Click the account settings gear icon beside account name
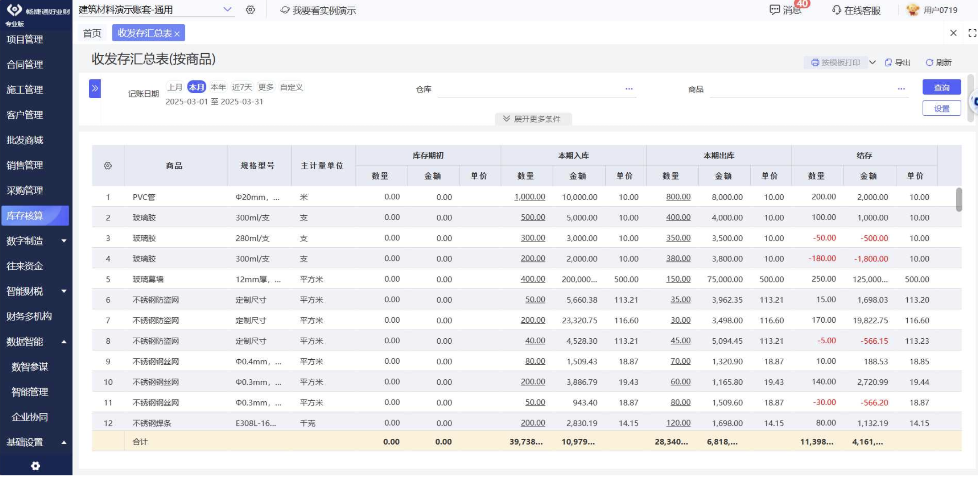 tap(250, 10)
